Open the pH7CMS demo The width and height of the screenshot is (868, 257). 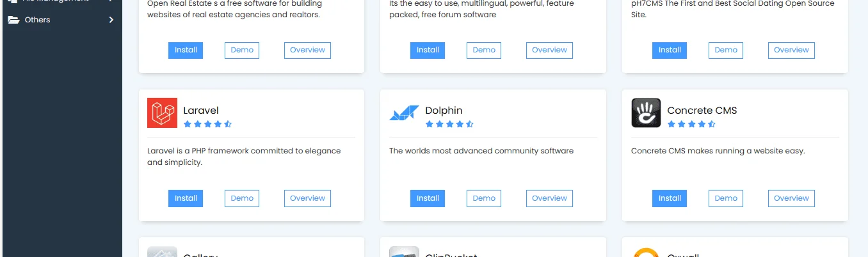coord(726,50)
